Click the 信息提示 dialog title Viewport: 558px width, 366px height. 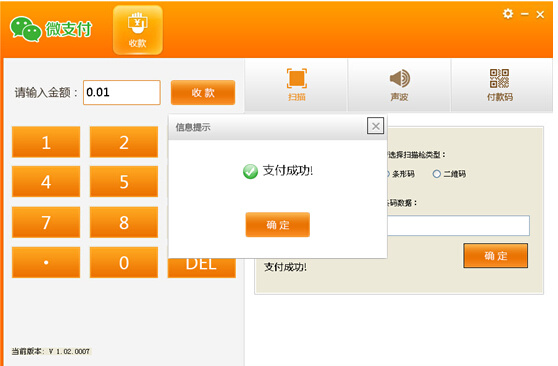tap(193, 127)
